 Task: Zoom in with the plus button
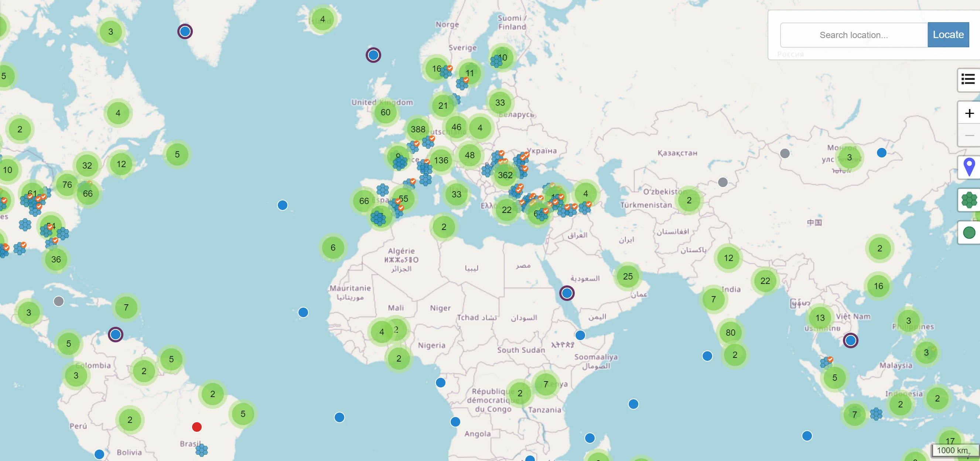tap(969, 113)
